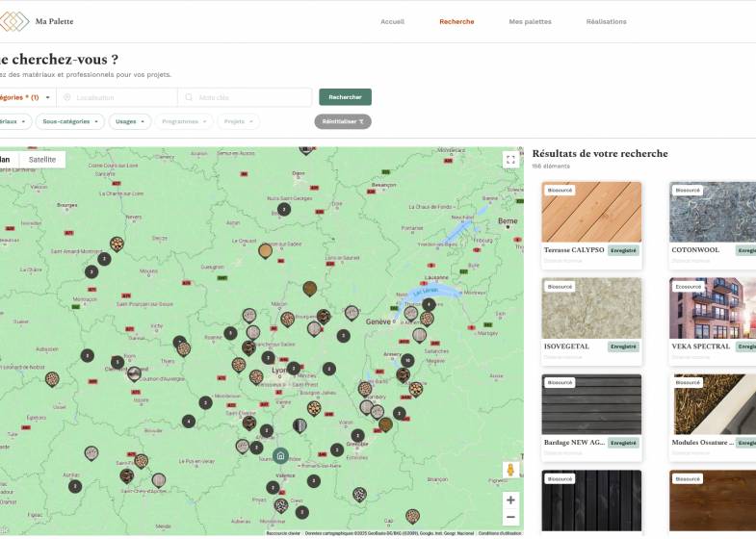Toggle the map fullscreen view
756x539 pixels.
tap(510, 160)
